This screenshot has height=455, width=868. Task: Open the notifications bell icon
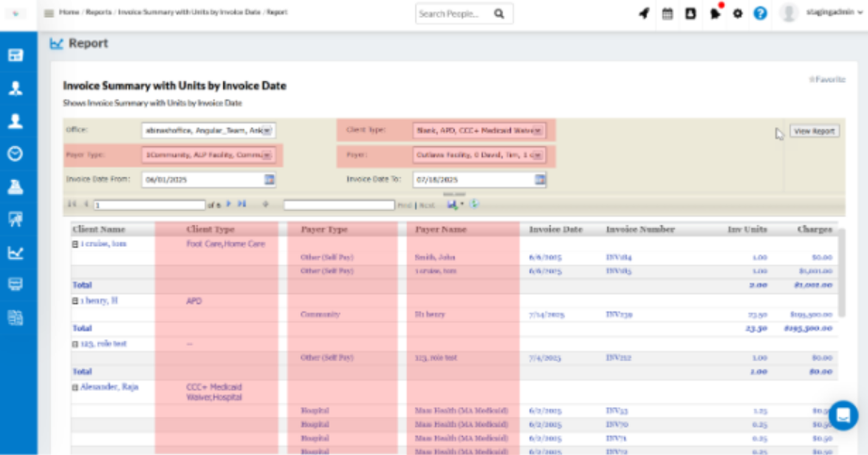(715, 13)
